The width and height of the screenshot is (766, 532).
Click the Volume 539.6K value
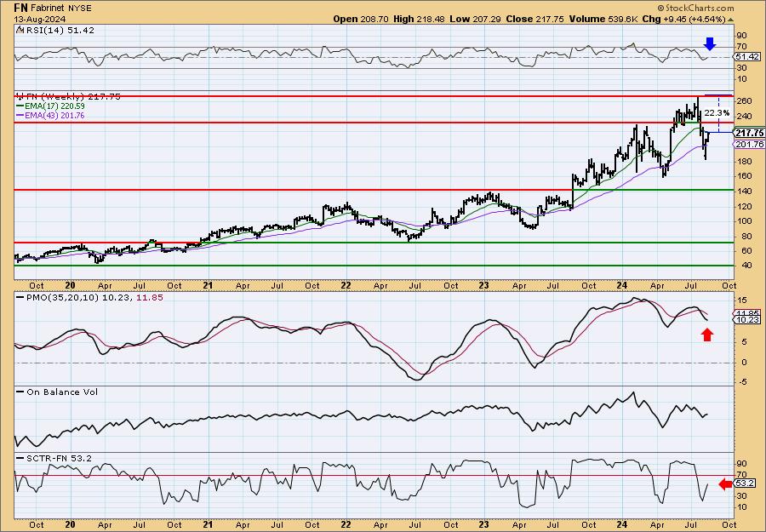click(x=603, y=19)
